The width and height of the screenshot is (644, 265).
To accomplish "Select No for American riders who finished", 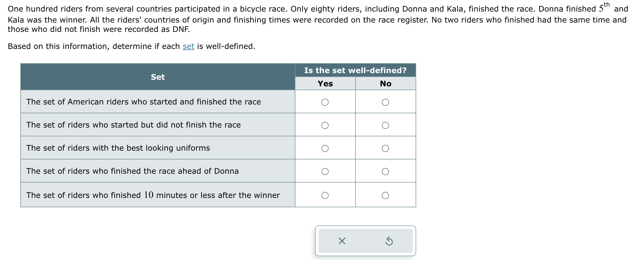I will [x=385, y=102].
